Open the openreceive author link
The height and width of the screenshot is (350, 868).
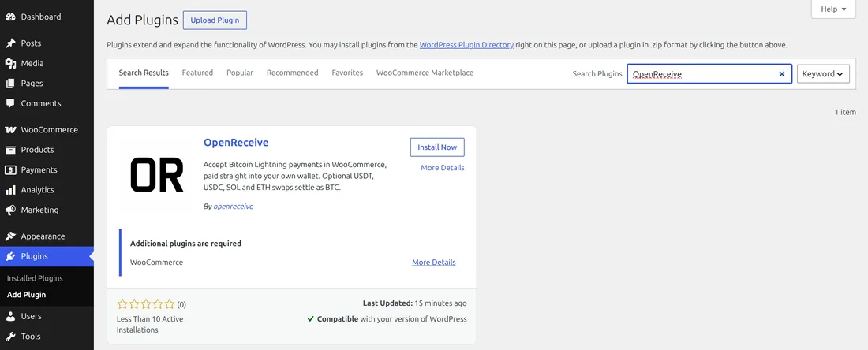click(x=233, y=207)
